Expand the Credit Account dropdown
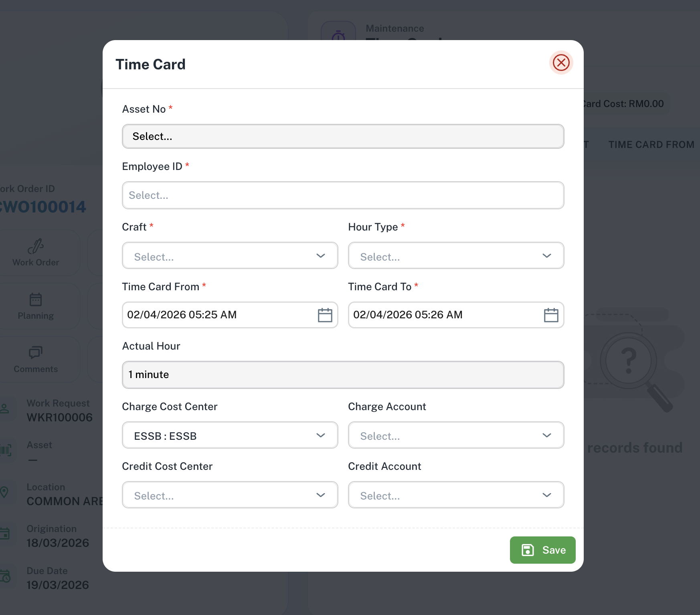 [x=456, y=495]
